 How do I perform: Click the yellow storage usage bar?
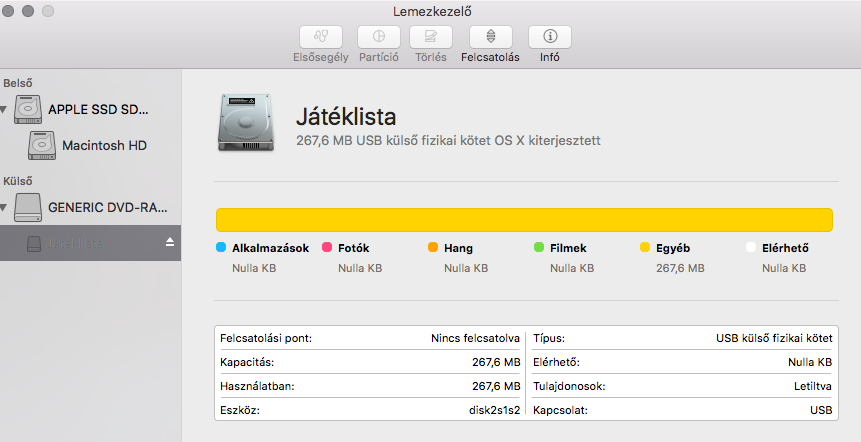point(524,220)
